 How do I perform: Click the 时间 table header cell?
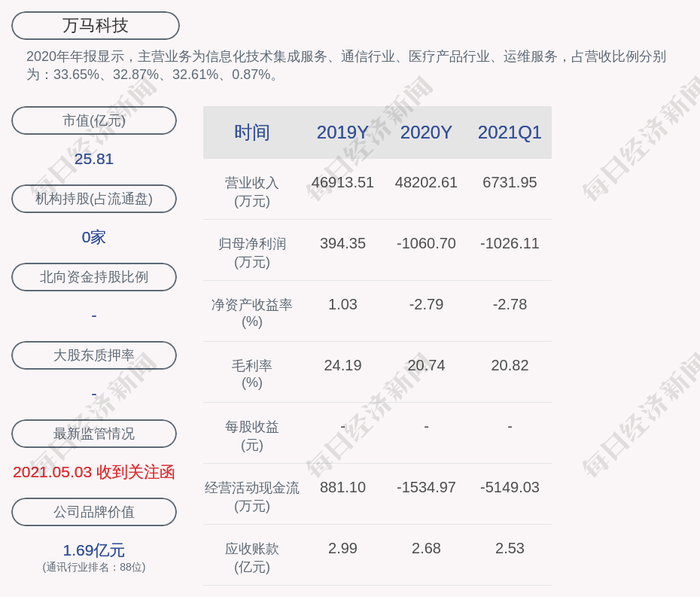tap(251, 132)
